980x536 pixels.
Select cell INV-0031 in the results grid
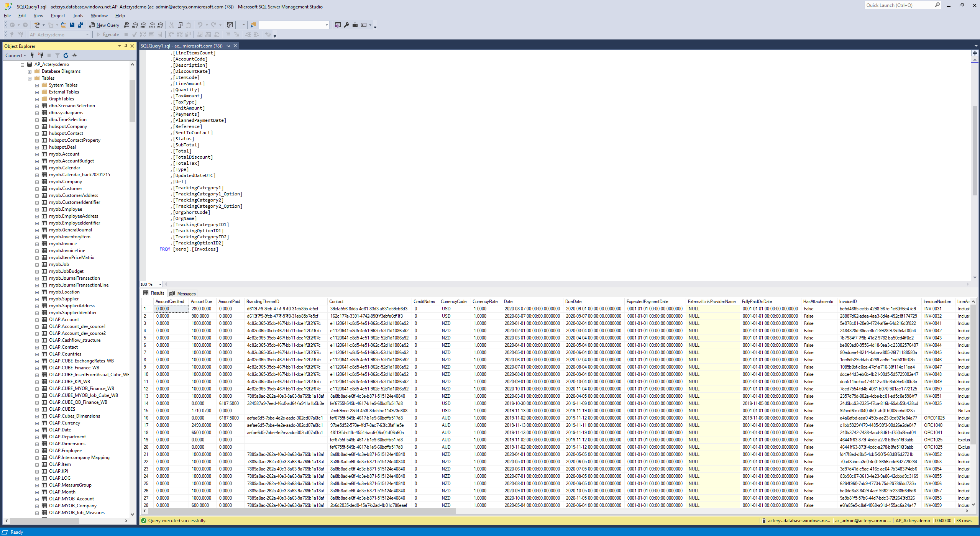(x=938, y=309)
